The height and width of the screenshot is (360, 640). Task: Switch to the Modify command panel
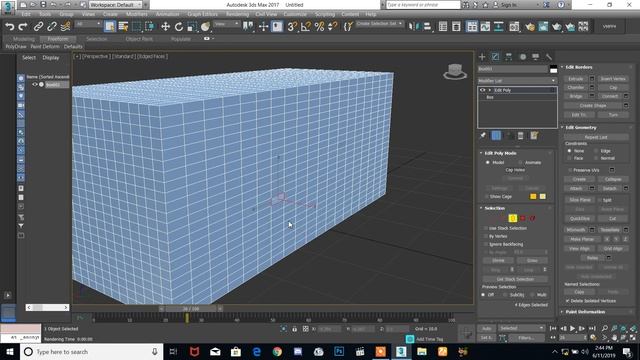(496, 57)
